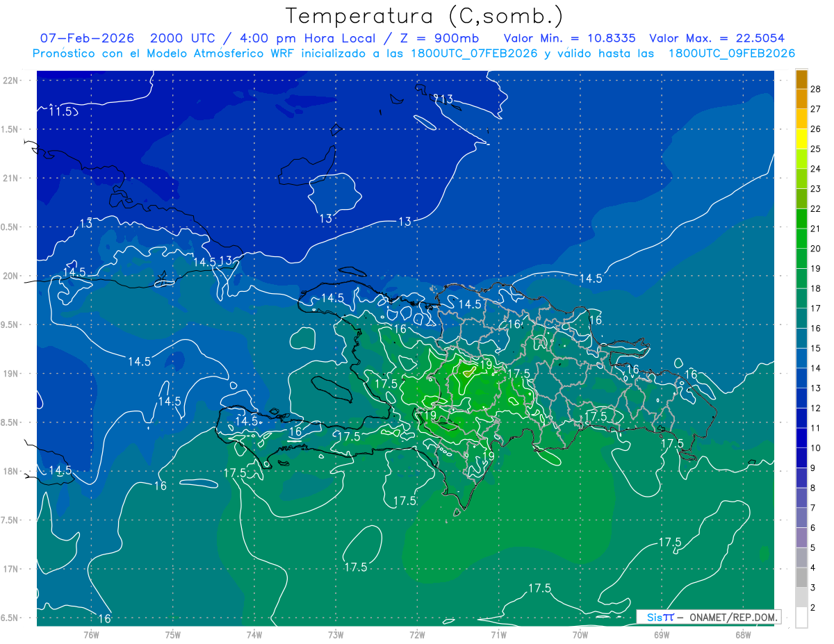Click legend value '10' on color bar

(816, 448)
